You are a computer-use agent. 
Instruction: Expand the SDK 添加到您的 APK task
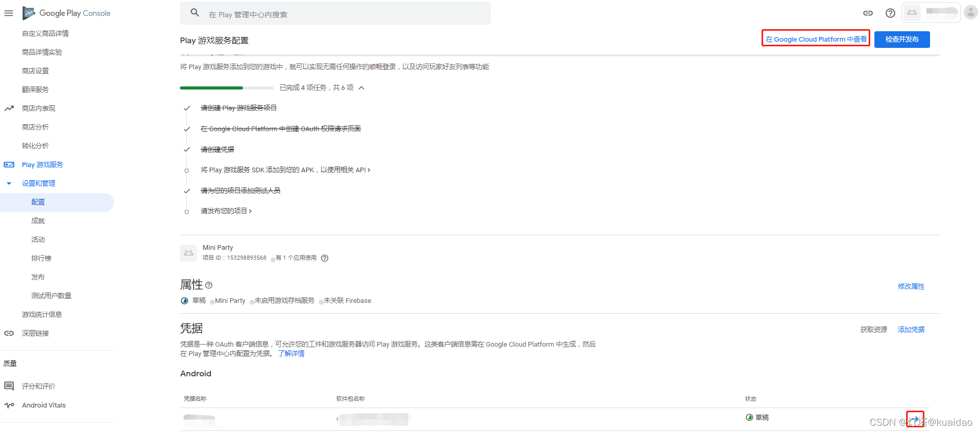tap(286, 170)
